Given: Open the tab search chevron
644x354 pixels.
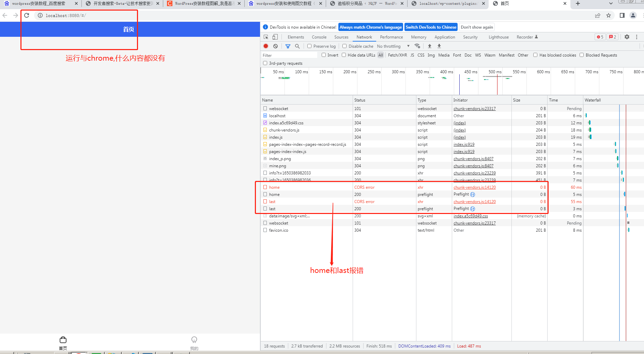Looking at the screenshot, I should 611,3.
